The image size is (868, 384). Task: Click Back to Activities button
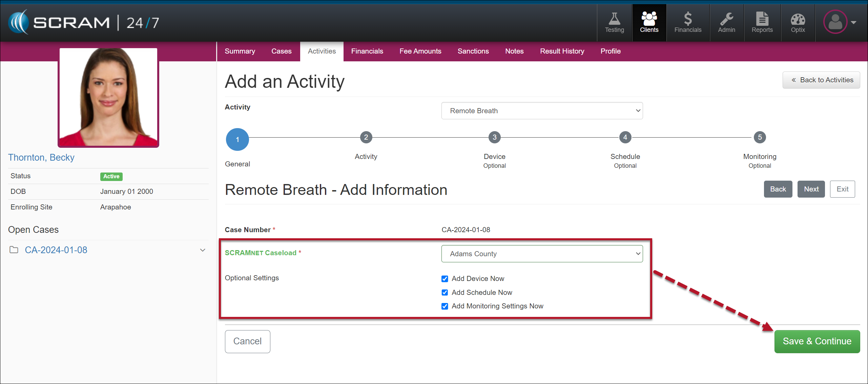click(x=821, y=80)
